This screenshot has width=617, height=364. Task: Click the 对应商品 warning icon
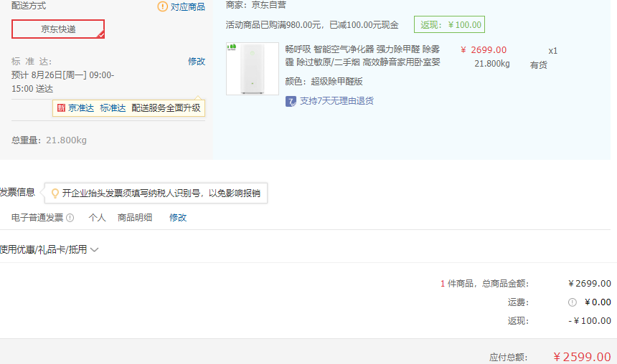[163, 6]
